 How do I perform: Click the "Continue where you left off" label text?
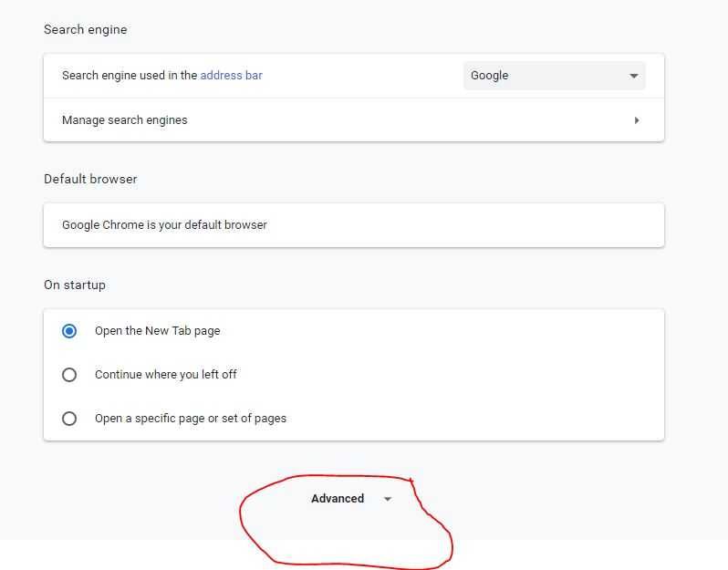165,375
